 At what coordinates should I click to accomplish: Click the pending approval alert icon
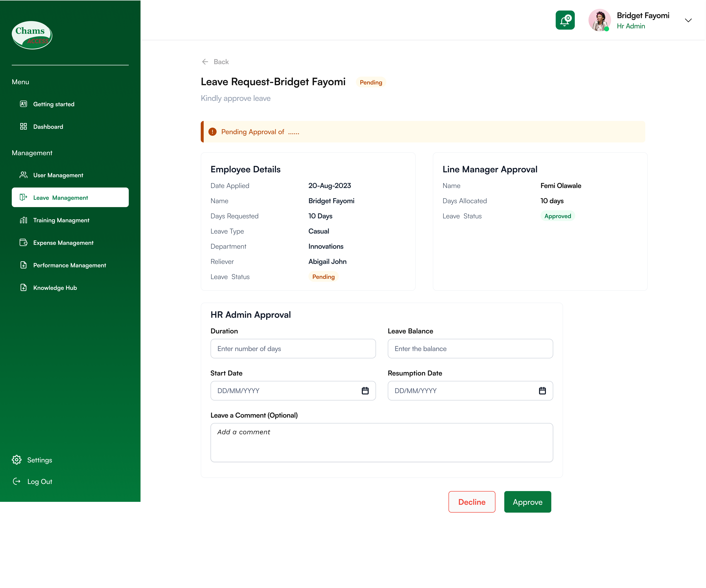212,132
